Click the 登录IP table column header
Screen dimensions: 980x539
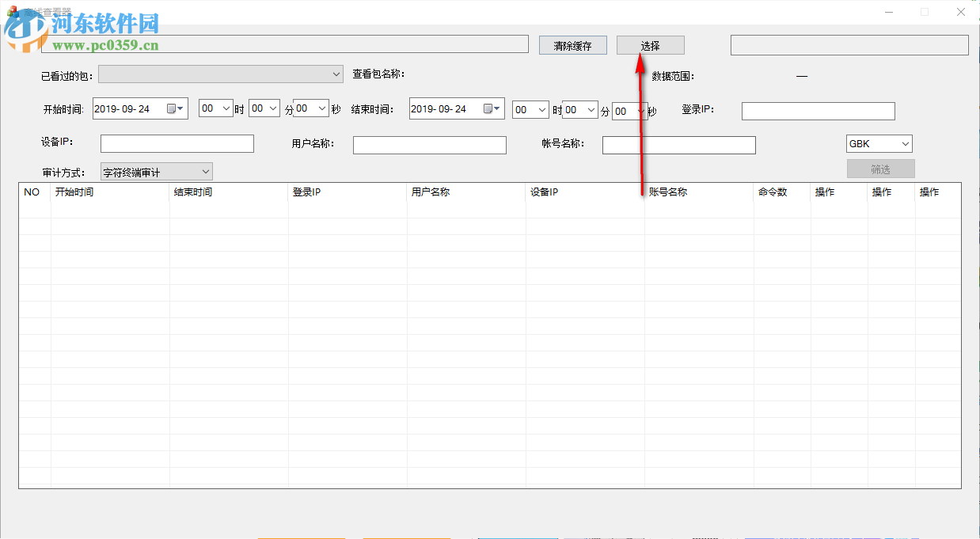click(x=348, y=192)
